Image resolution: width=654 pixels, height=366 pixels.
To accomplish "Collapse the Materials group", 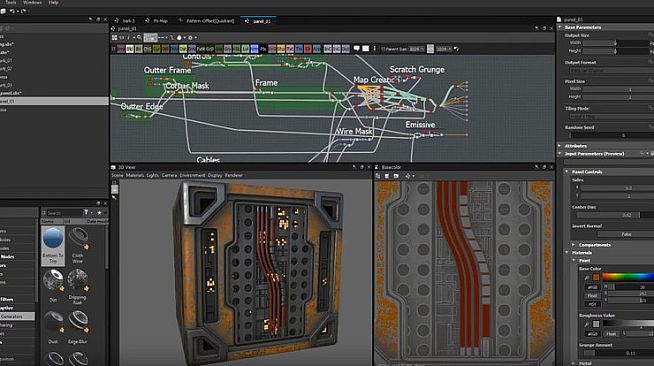I will [x=566, y=253].
